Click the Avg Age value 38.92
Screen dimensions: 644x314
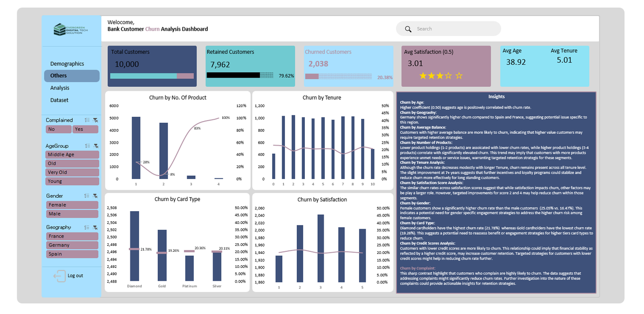[x=516, y=62]
